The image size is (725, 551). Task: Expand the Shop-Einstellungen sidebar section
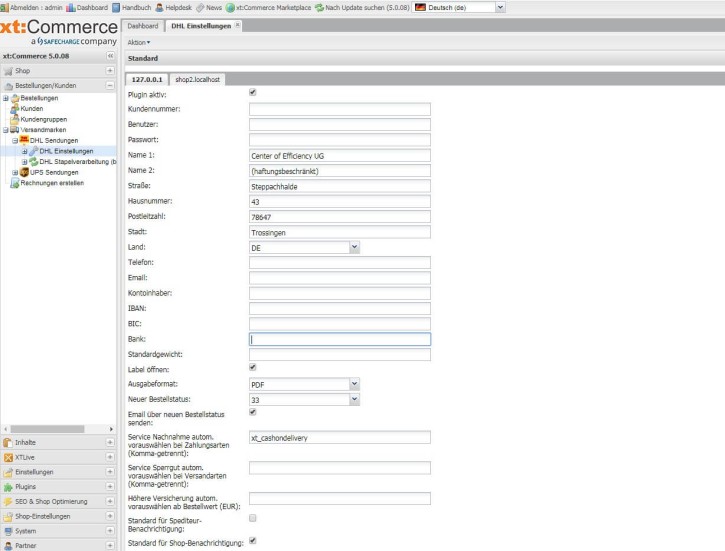coord(110,516)
